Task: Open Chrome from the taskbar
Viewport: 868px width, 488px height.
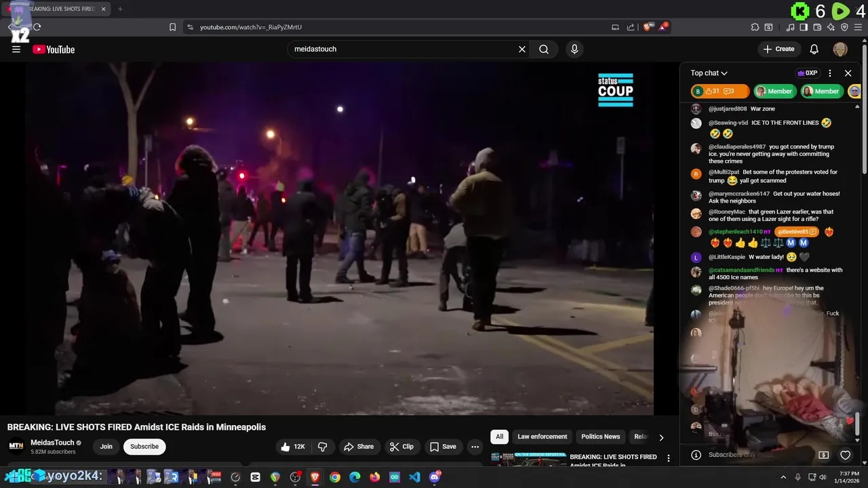Action: point(335,477)
